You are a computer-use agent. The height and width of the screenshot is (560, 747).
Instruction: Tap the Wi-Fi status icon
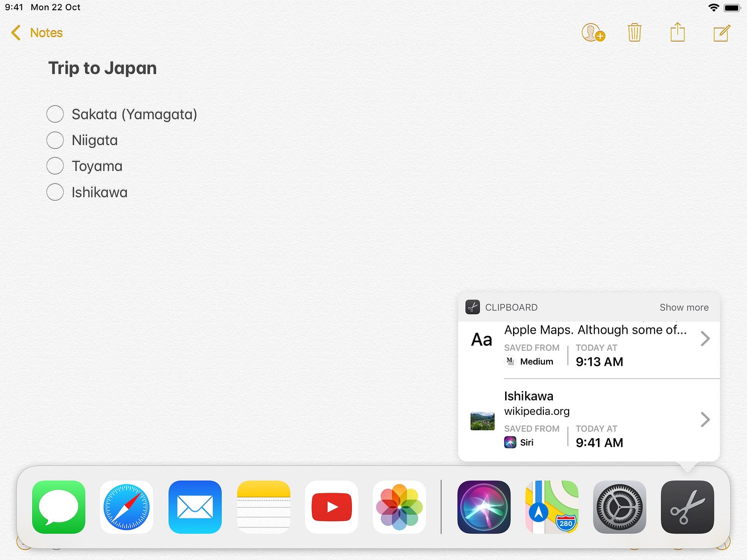713,7
